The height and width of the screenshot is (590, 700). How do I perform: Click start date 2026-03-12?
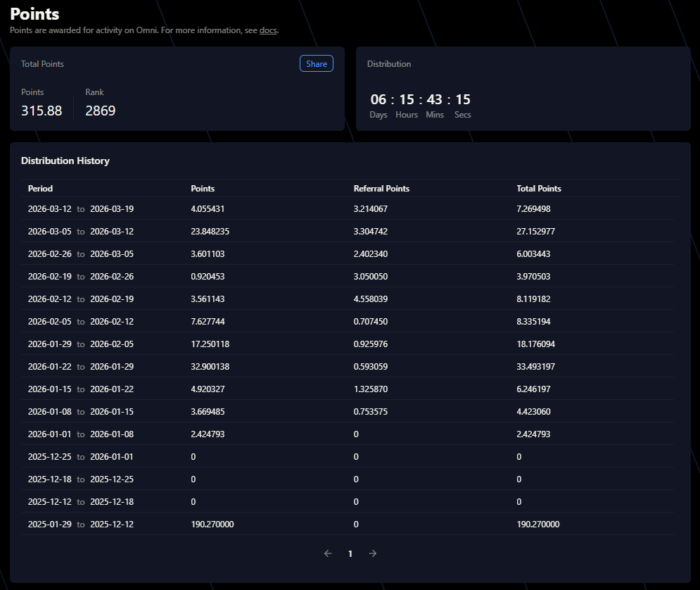click(49, 209)
